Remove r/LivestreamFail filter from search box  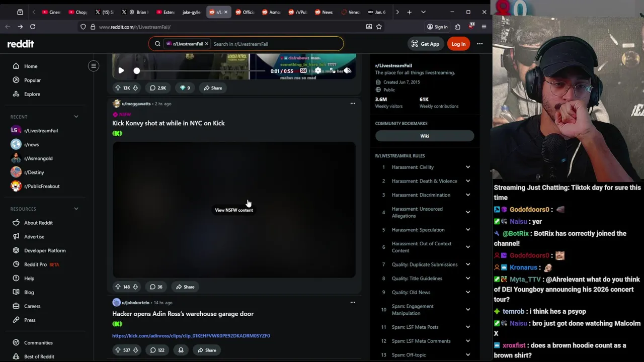click(x=206, y=44)
